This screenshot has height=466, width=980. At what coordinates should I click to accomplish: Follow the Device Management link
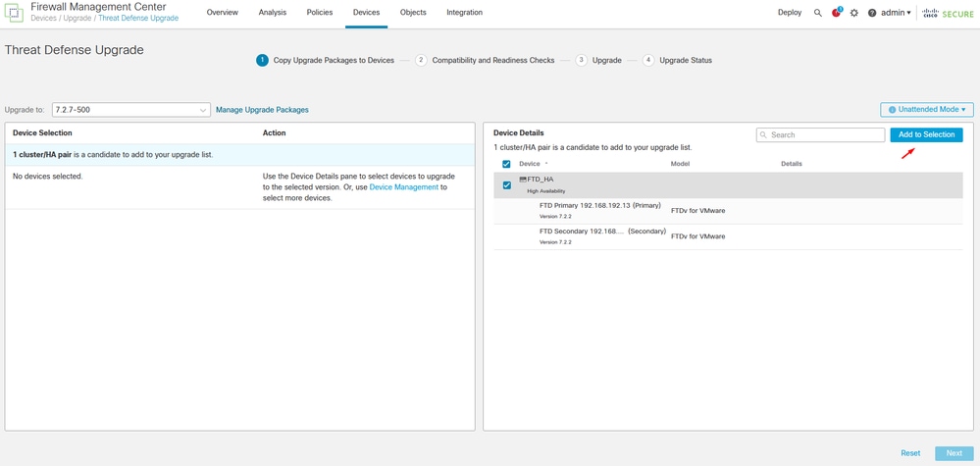coord(404,186)
